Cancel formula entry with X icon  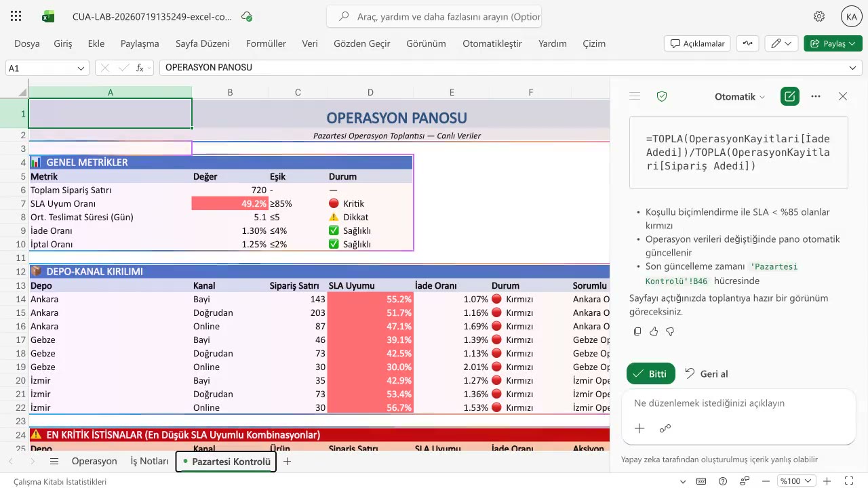tap(105, 68)
